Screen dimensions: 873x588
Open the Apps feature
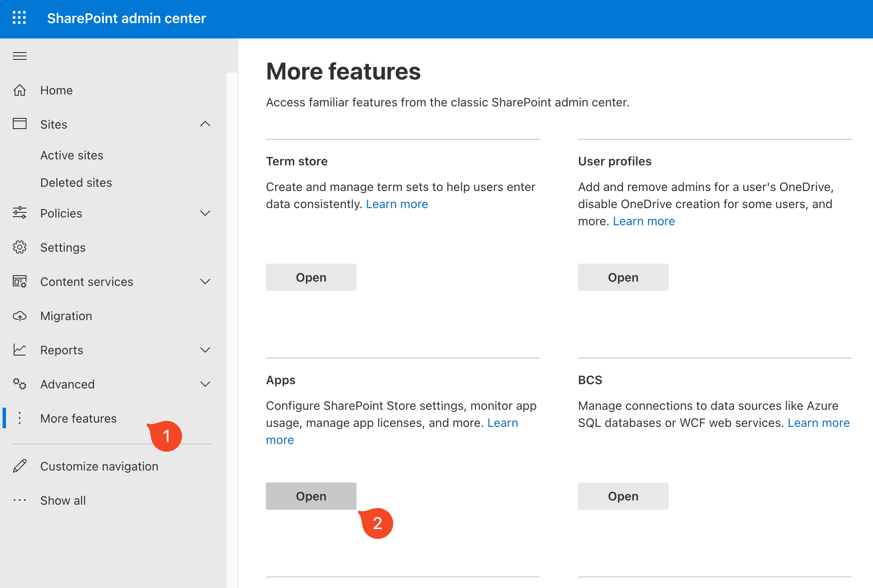pyautogui.click(x=311, y=496)
